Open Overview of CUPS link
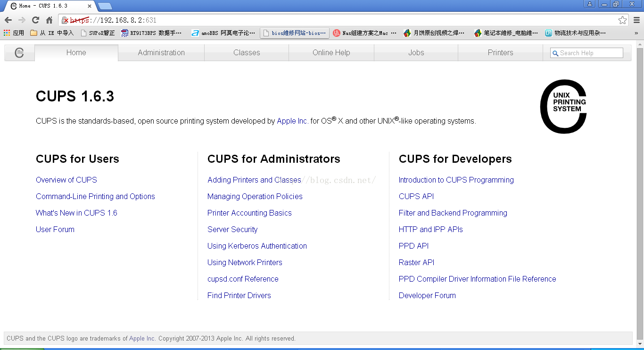The image size is (644, 350). pos(66,180)
